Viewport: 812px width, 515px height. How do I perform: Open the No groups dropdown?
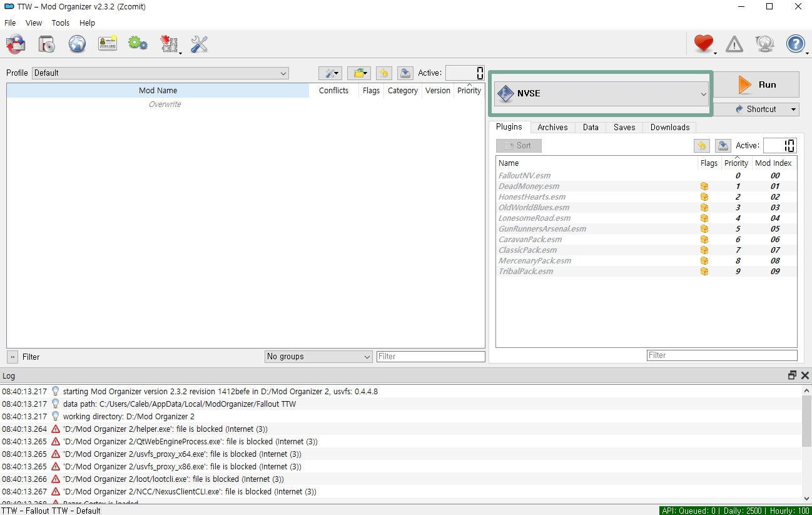pyautogui.click(x=318, y=357)
